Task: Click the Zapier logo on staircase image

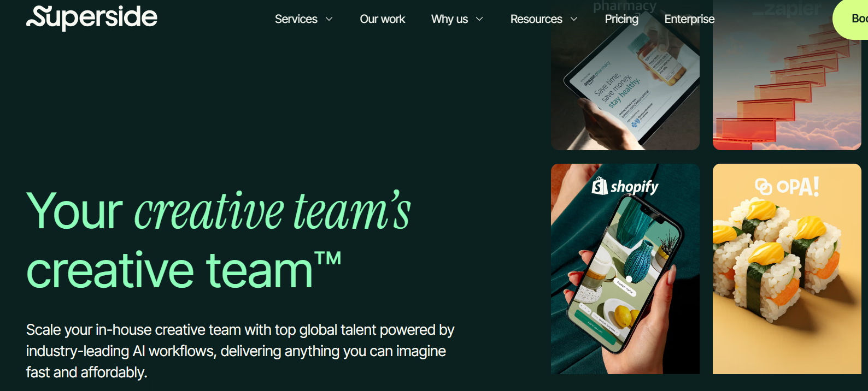Action: [x=787, y=9]
